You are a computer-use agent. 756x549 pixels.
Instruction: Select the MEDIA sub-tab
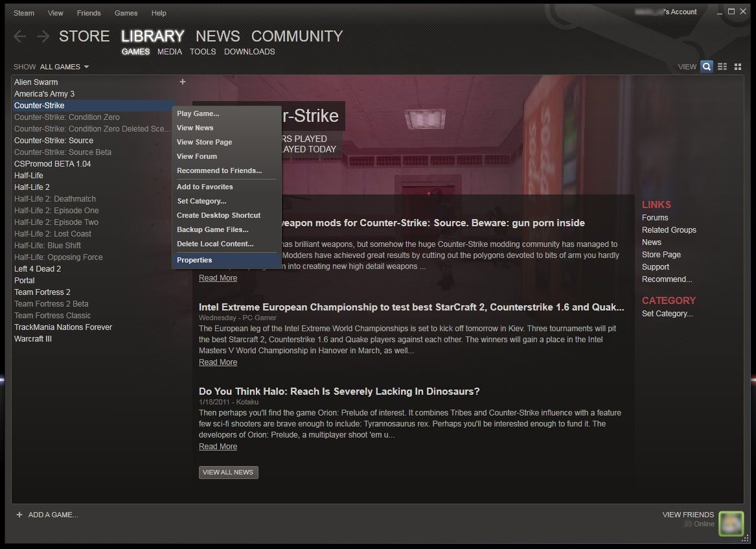[170, 52]
